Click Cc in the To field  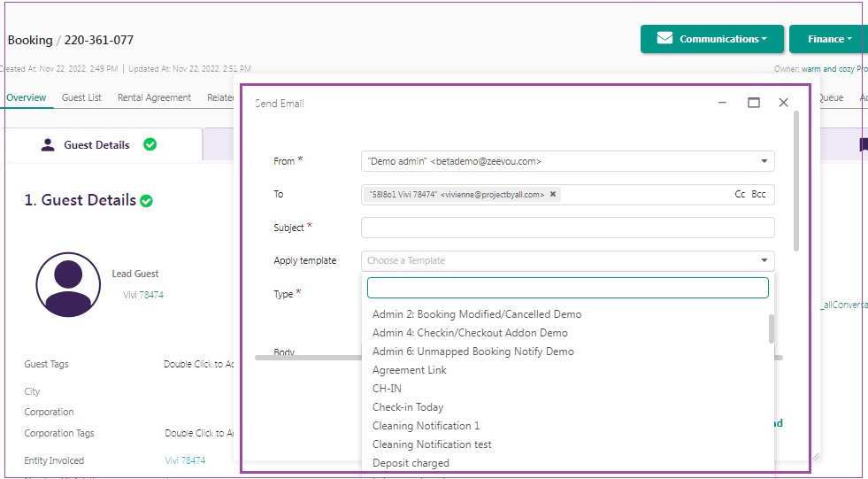click(740, 195)
